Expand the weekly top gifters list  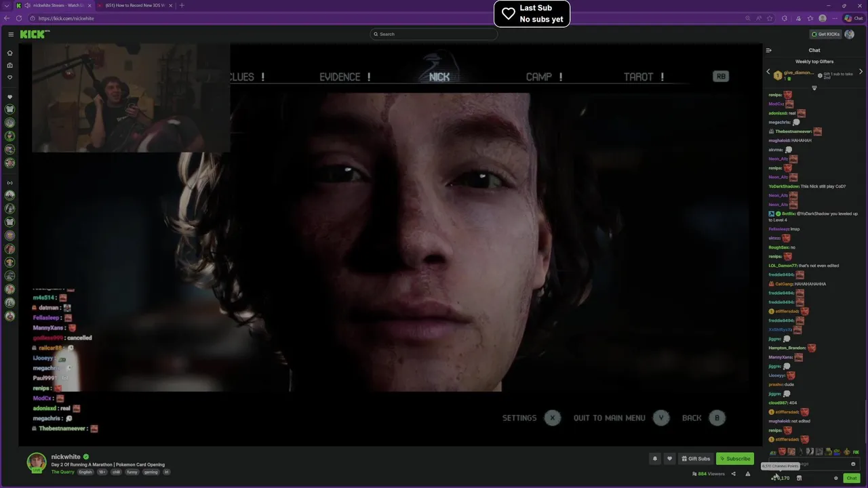(x=814, y=88)
